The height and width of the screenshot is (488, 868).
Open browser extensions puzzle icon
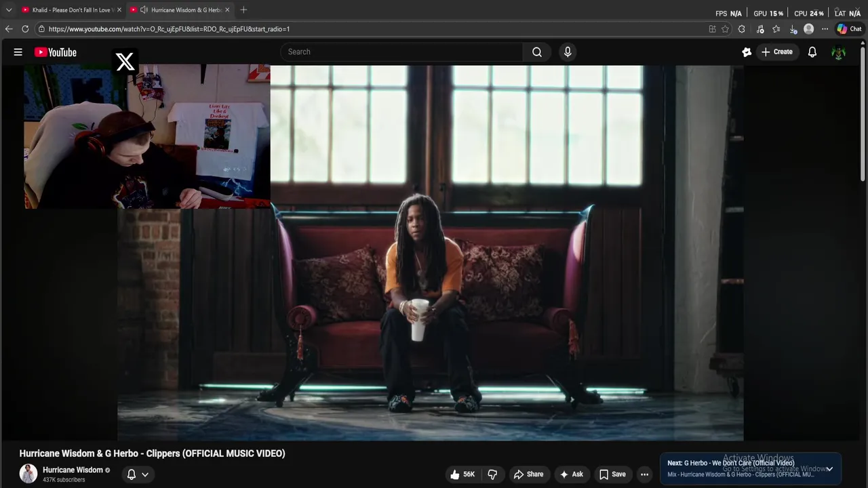[742, 29]
